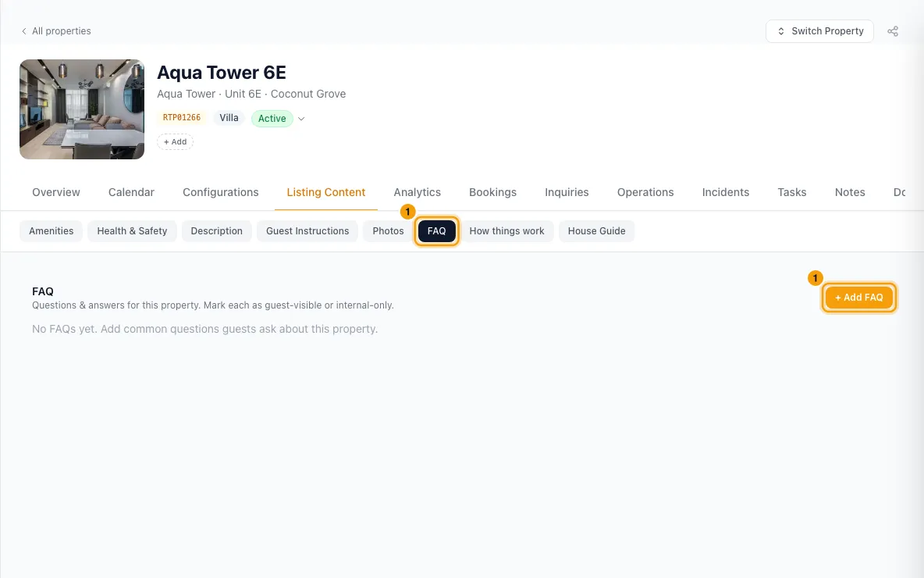Click the + Add tag button
Screen dimensions: 924x578
pos(175,141)
